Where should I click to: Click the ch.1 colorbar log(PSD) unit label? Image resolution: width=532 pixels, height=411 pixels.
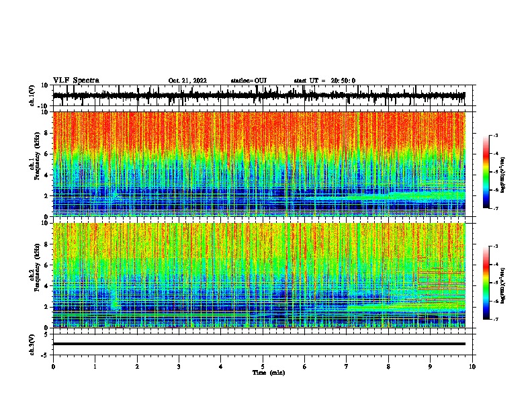(503, 175)
